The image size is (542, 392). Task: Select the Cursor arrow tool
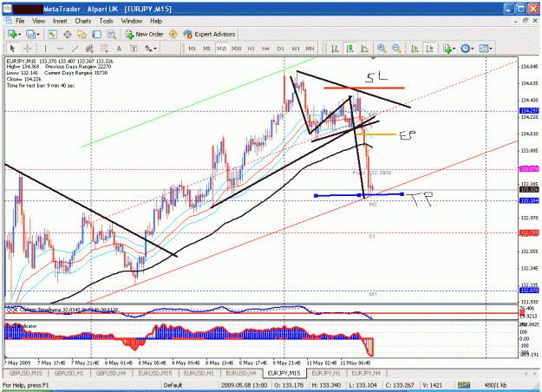coord(13,49)
